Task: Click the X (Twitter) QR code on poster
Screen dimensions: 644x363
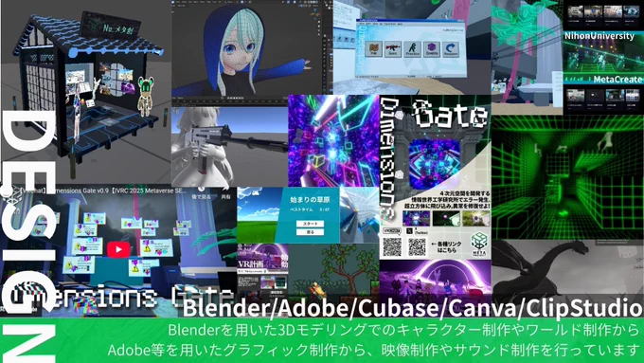Action: [x=417, y=247]
